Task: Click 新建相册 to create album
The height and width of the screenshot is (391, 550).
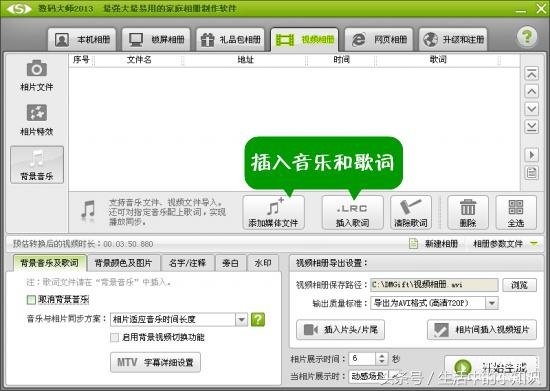Action: [434, 243]
